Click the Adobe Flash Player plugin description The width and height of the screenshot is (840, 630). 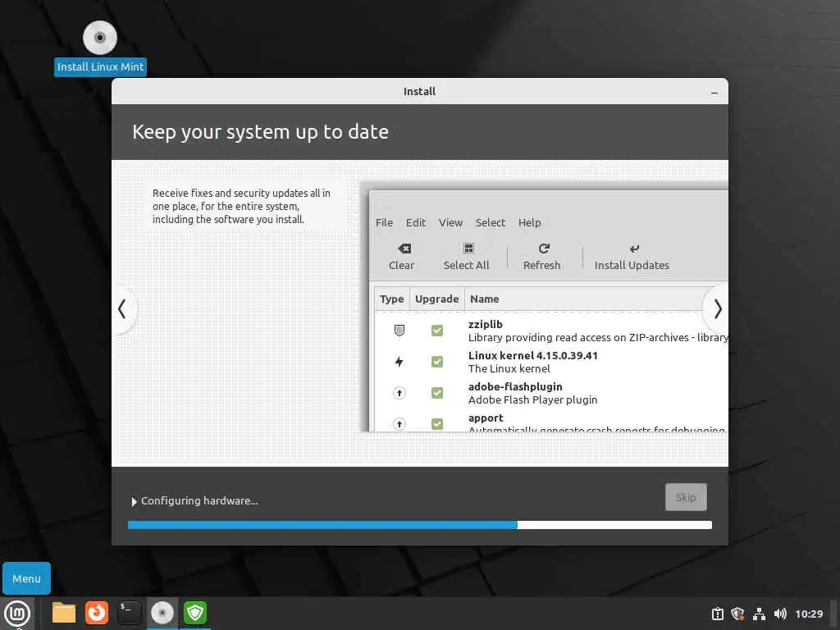coord(532,400)
